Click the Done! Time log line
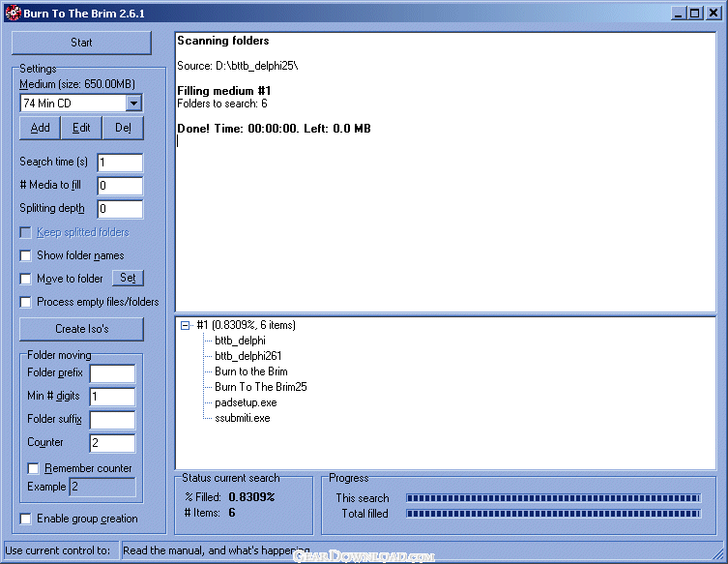 [274, 129]
